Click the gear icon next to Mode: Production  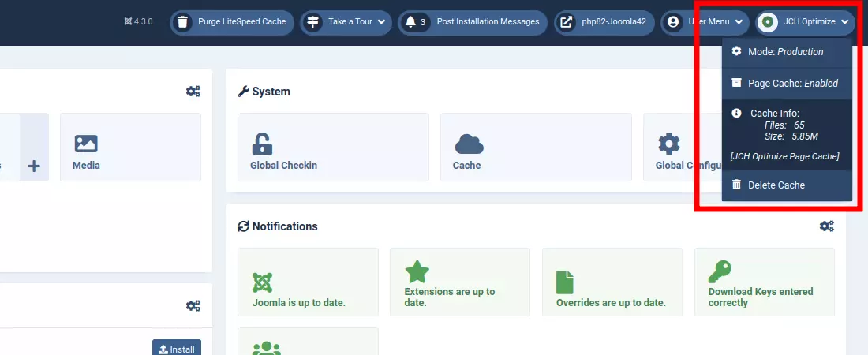(736, 51)
